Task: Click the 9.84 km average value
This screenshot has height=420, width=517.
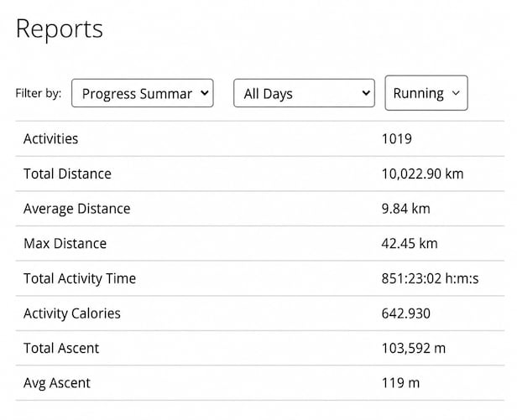Action: [405, 209]
